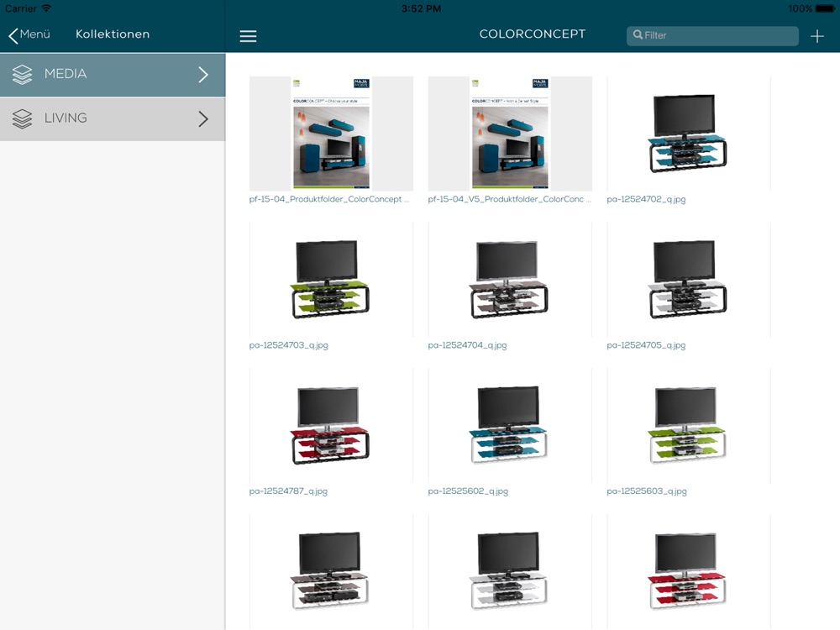This screenshot has width=840, height=630.
Task: Click the LIVING layers stack icon
Action: click(23, 118)
